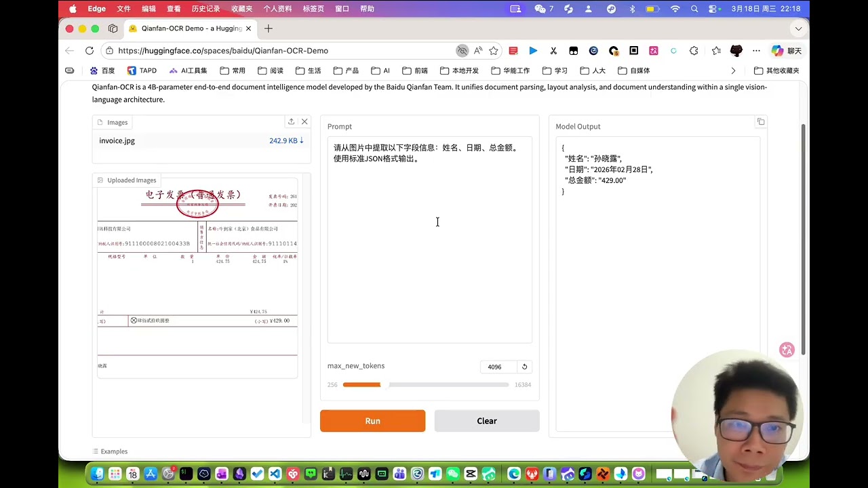Open the 华能工作 bookmarks folder
868x488 pixels.
(510, 70)
